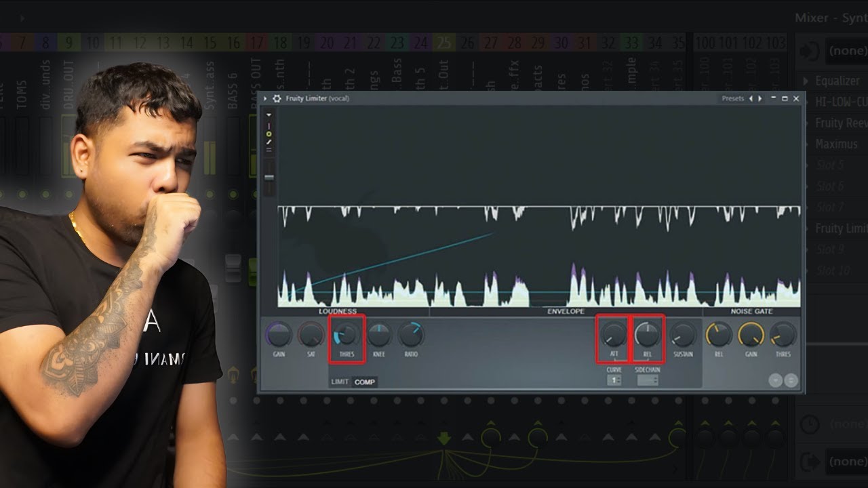The width and height of the screenshot is (868, 488).
Task: Toggle the pink line display option
Action: 269,126
